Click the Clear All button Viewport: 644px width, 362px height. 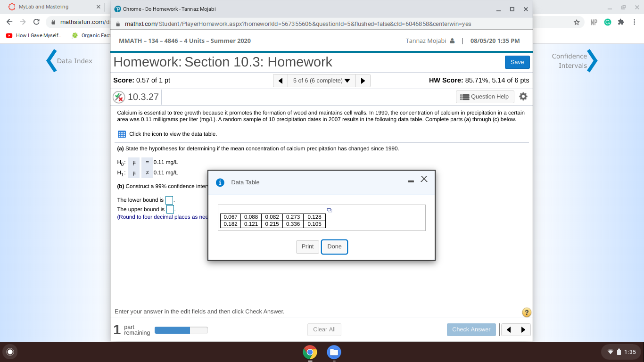click(324, 329)
